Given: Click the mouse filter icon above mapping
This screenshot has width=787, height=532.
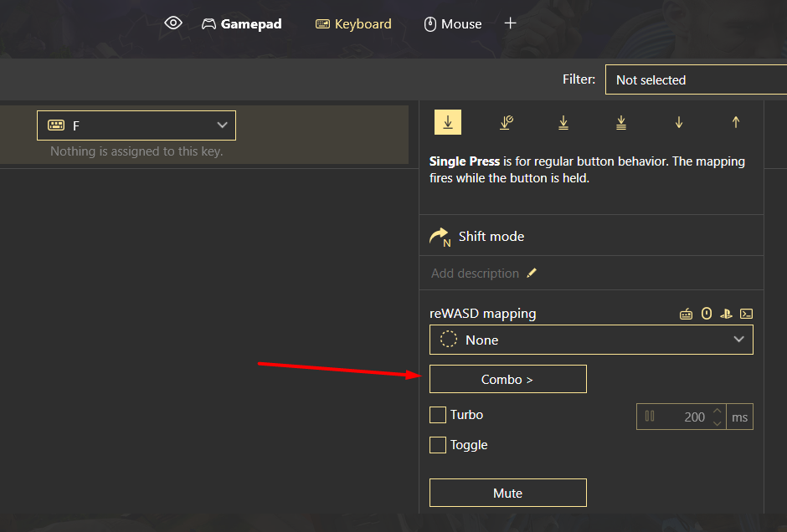Looking at the screenshot, I should point(707,315).
